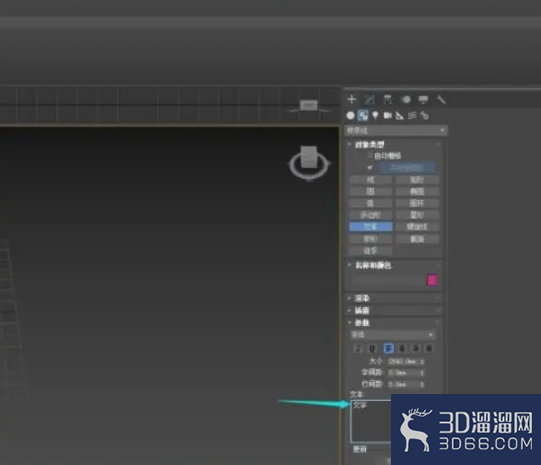The height and width of the screenshot is (465, 541).
Task: Select the Cameras category icon
Action: tap(388, 116)
